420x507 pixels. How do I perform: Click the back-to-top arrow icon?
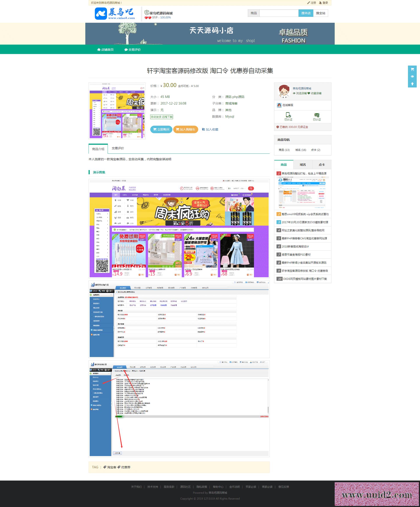pos(412,84)
